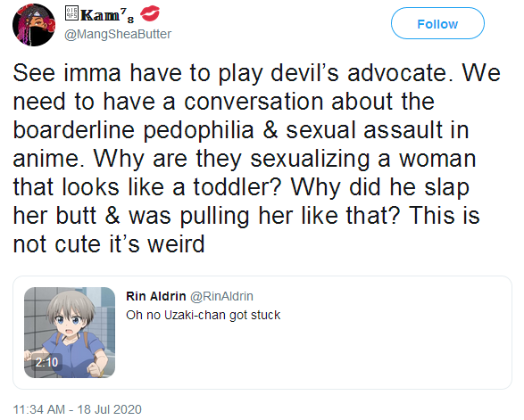Image resolution: width=524 pixels, height=420 pixels.
Task: Open the Kam display name
Action: point(100,15)
